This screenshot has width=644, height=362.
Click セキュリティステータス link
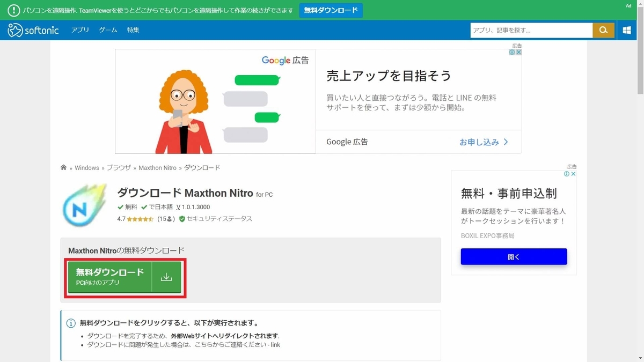click(219, 219)
